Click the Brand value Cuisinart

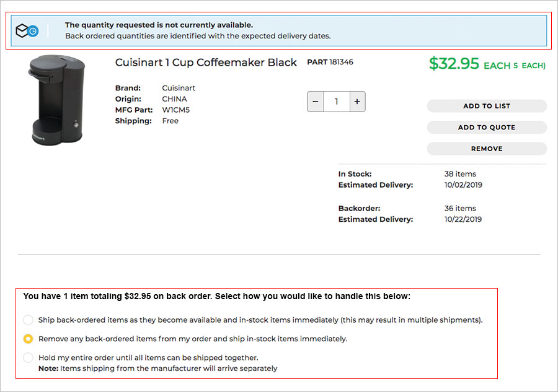pos(179,88)
